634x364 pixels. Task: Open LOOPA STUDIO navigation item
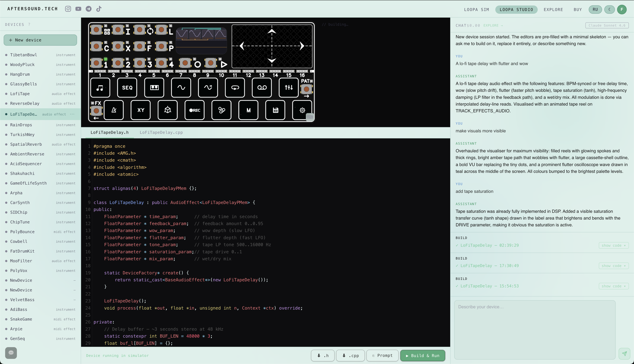[x=516, y=10]
